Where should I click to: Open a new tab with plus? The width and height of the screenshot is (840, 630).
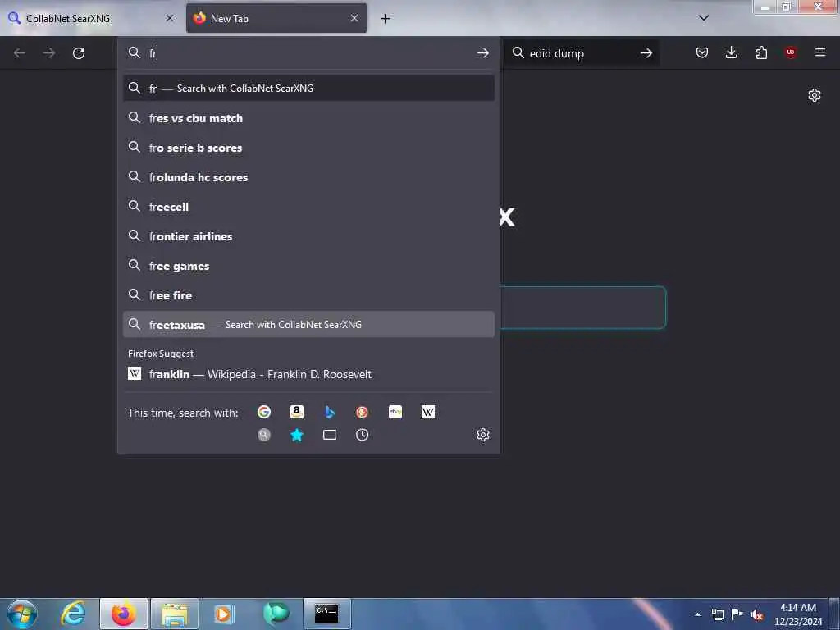[x=385, y=19]
